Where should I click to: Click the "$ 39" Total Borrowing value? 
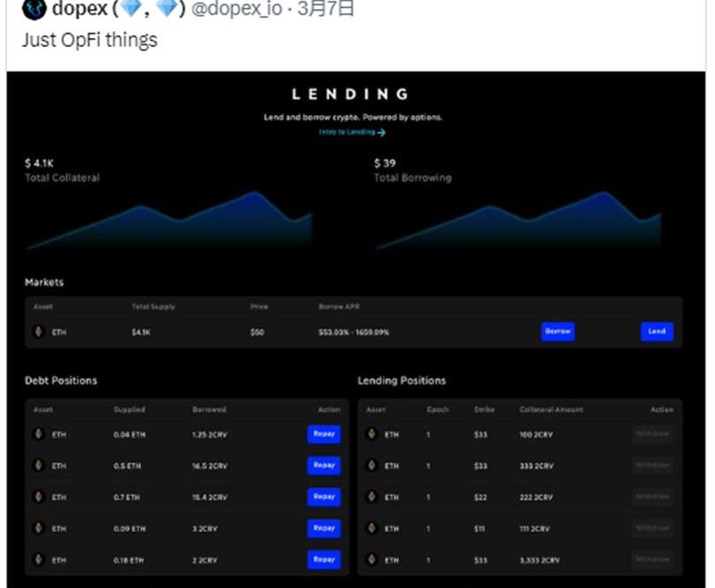click(x=385, y=163)
